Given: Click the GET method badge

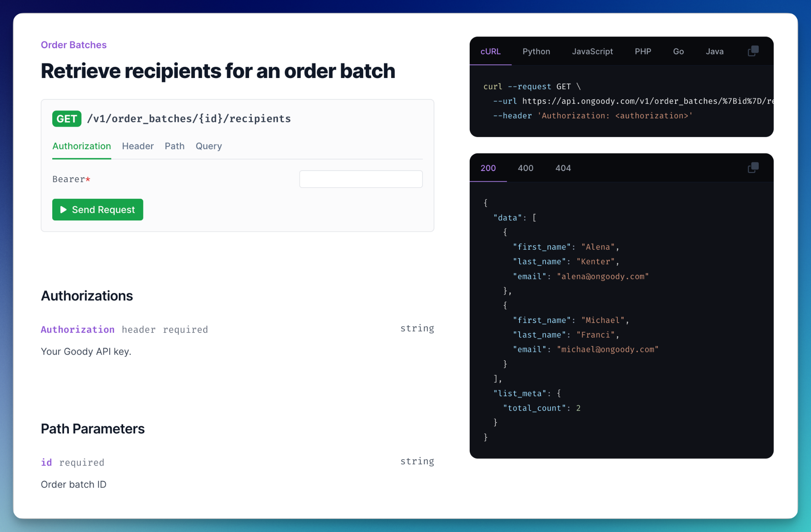Looking at the screenshot, I should tap(67, 118).
